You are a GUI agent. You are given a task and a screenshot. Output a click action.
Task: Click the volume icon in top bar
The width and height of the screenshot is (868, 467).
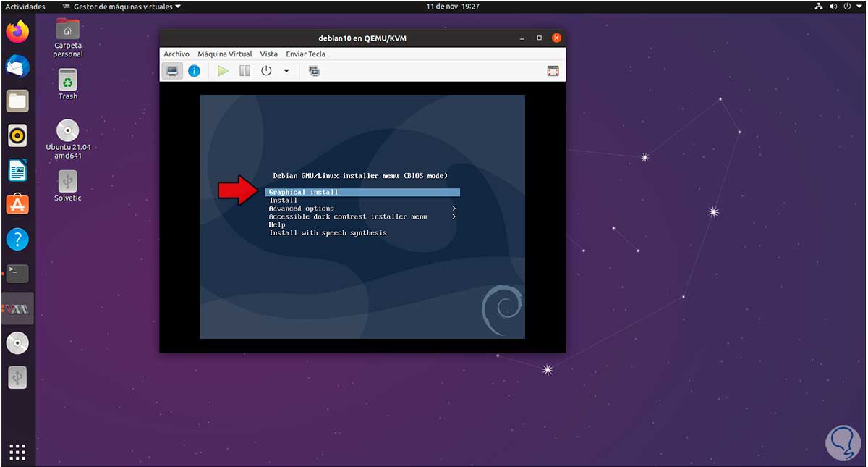833,7
